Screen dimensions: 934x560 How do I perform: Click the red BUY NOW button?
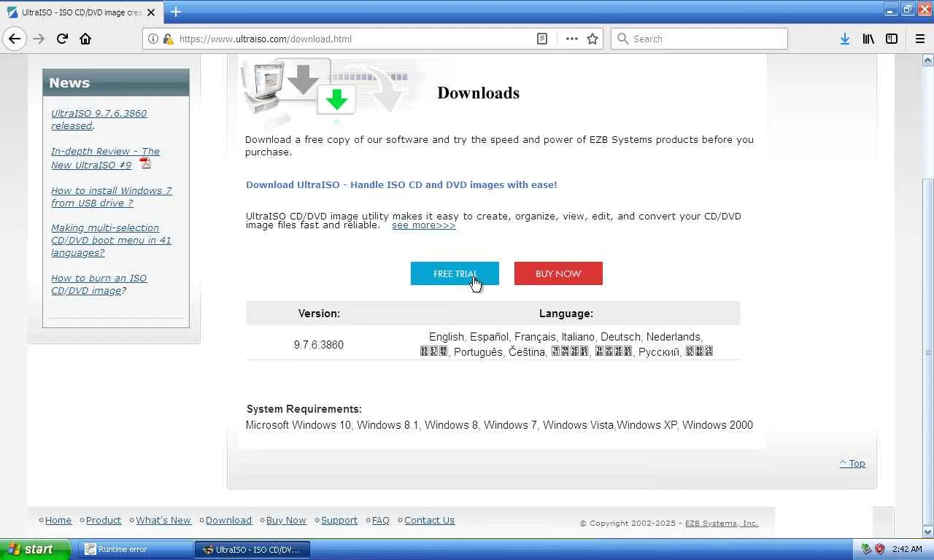coord(558,273)
